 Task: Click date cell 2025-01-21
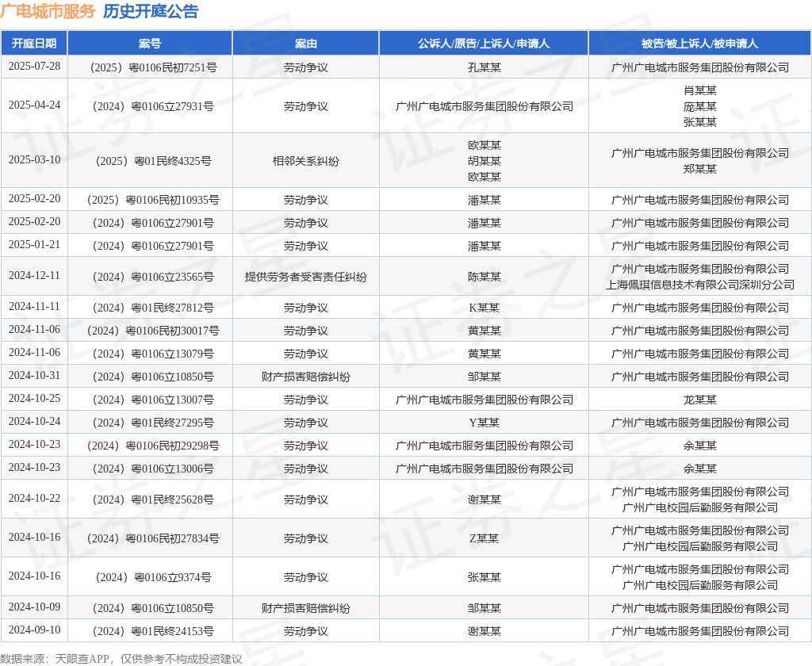point(34,244)
